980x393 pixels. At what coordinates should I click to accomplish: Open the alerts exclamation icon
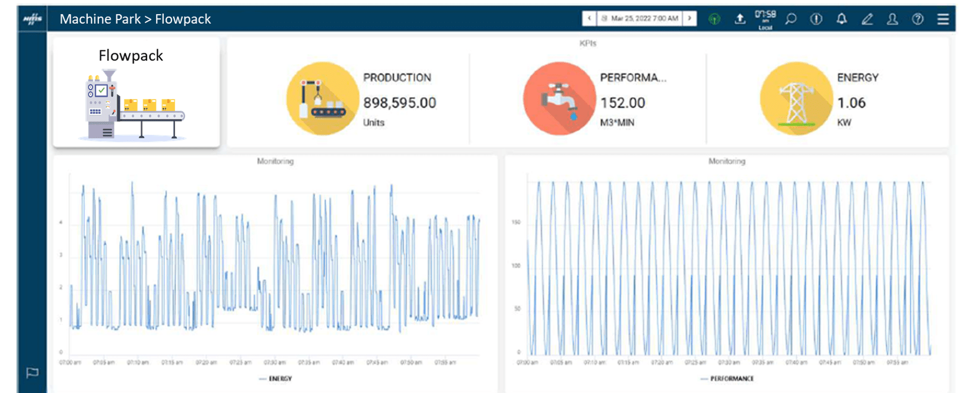[x=816, y=19]
